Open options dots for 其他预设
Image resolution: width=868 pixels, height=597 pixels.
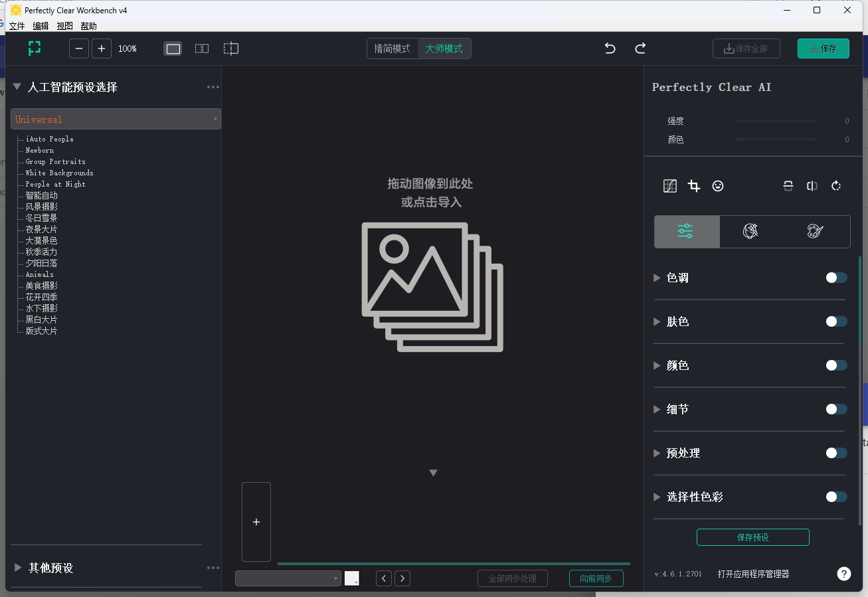213,568
